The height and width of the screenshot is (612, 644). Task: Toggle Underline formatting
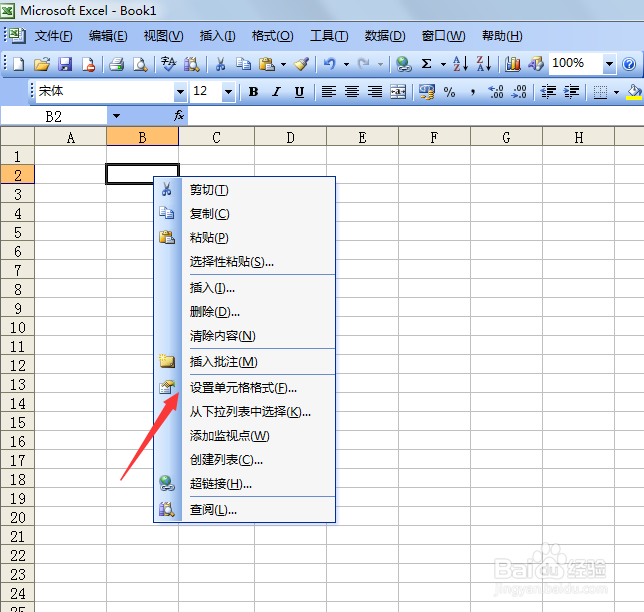(x=299, y=92)
